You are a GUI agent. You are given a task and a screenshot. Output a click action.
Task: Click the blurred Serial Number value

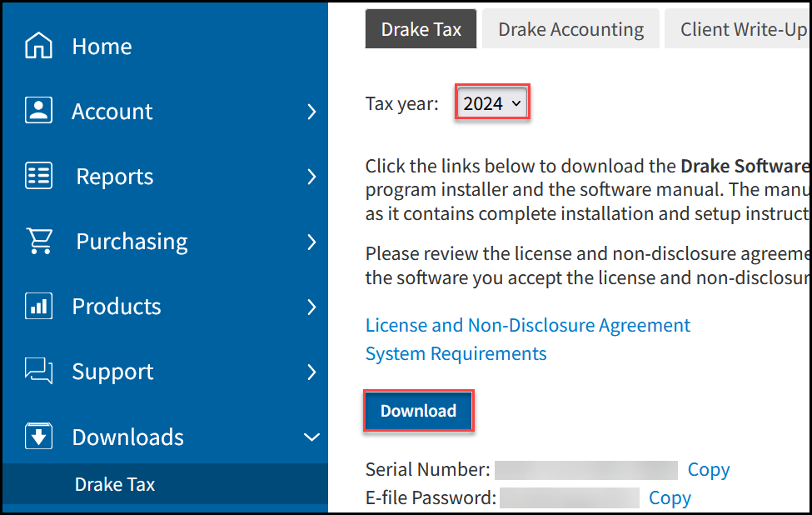point(585,470)
